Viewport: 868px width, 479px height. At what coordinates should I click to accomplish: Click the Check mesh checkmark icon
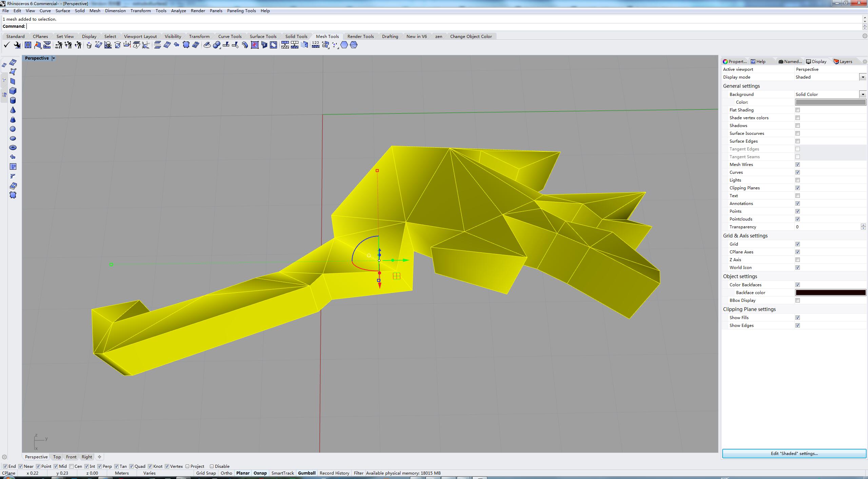pos(7,45)
